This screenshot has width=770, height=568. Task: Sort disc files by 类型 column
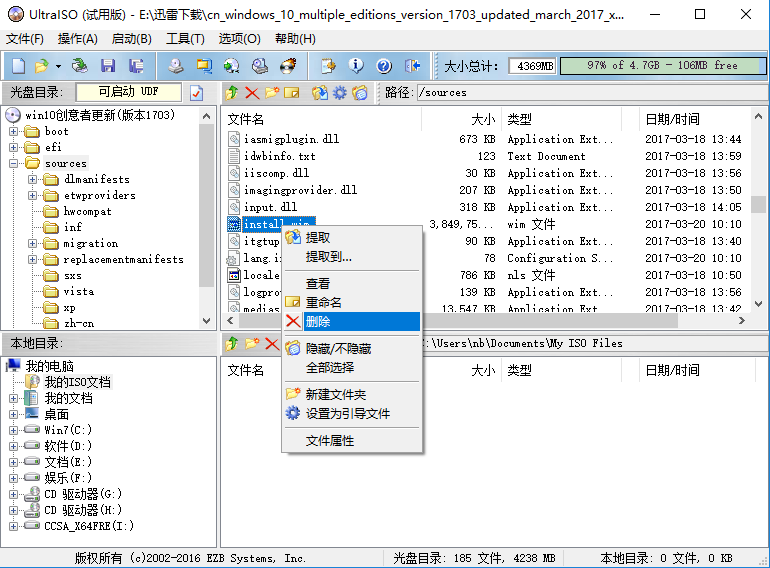click(561, 119)
